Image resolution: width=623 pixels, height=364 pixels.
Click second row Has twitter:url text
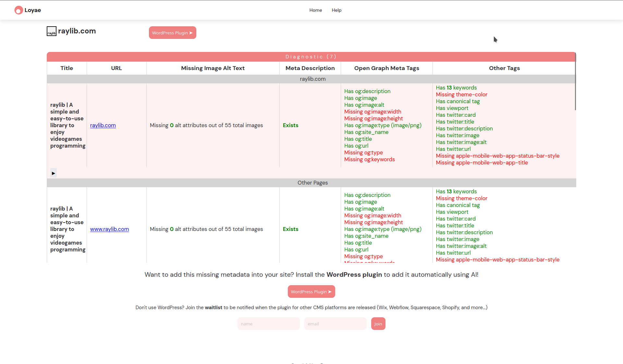(453, 253)
